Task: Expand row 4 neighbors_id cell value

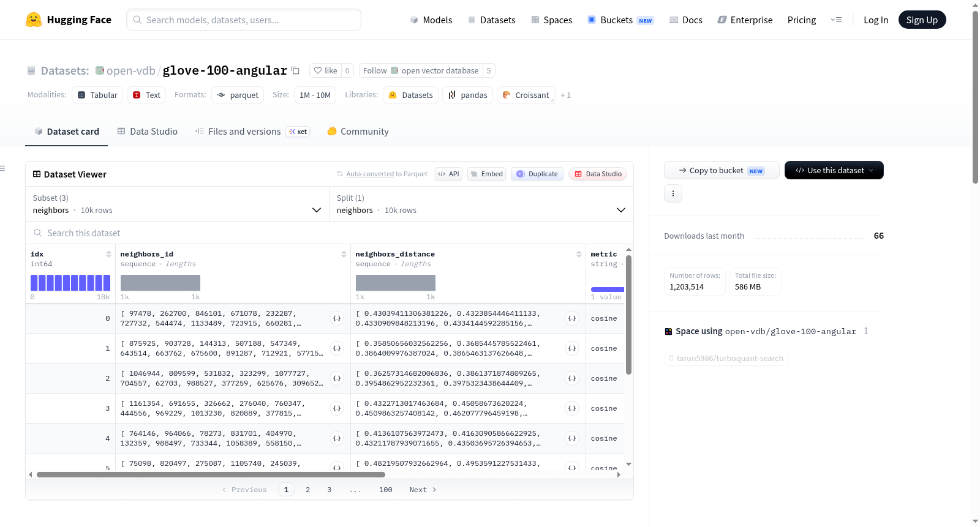Action: point(337,438)
